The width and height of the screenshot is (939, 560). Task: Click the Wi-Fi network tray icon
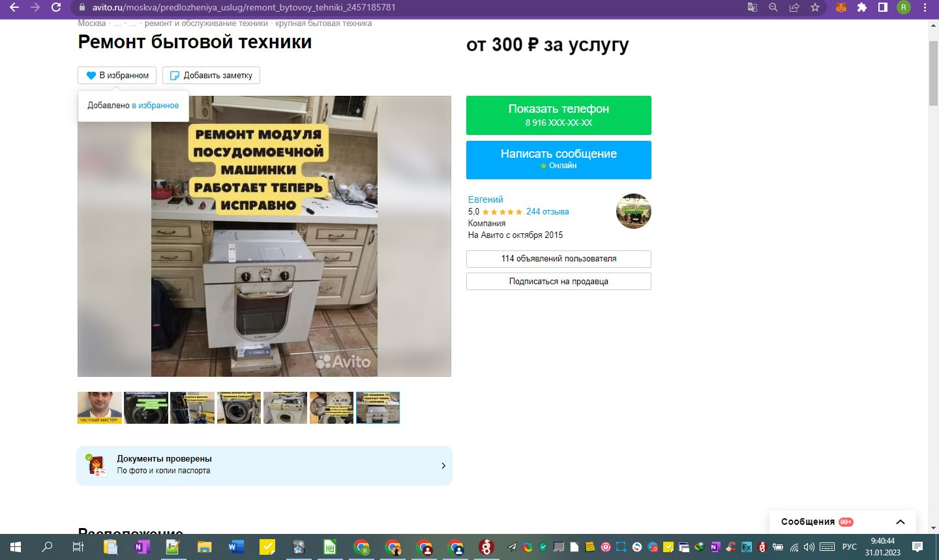pyautogui.click(x=794, y=547)
